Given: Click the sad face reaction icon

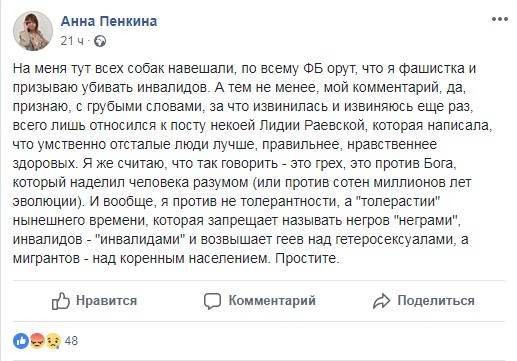Looking at the screenshot, I should pyautogui.click(x=54, y=341).
